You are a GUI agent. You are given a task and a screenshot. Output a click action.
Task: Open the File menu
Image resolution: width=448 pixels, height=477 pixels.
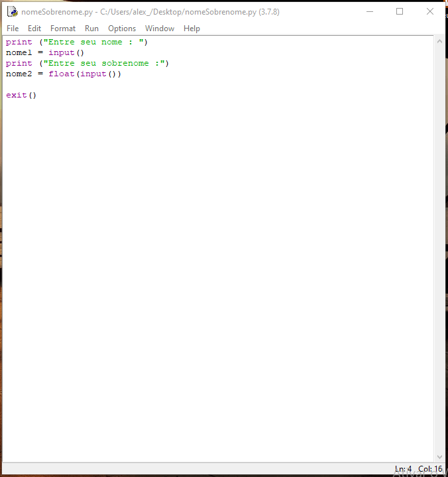coord(13,29)
